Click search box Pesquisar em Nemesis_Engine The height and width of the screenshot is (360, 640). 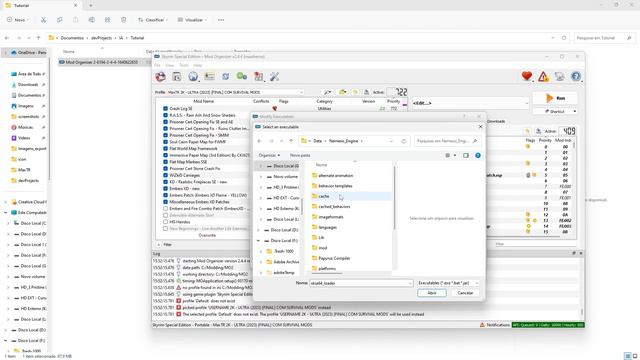(447, 141)
